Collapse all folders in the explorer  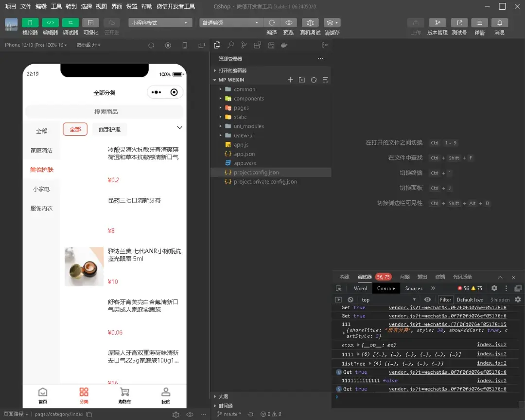pyautogui.click(x=326, y=80)
